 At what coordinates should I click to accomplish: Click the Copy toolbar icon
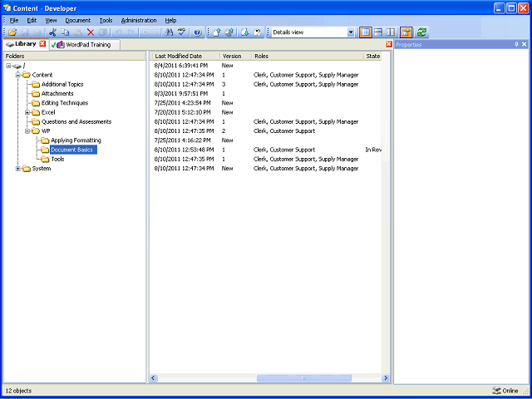click(x=65, y=32)
